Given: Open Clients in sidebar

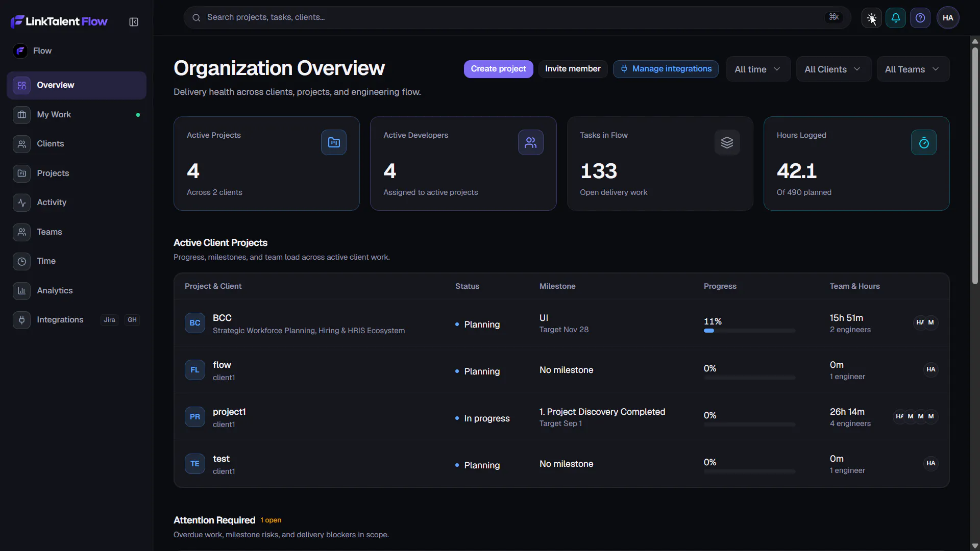Looking at the screenshot, I should (77, 144).
